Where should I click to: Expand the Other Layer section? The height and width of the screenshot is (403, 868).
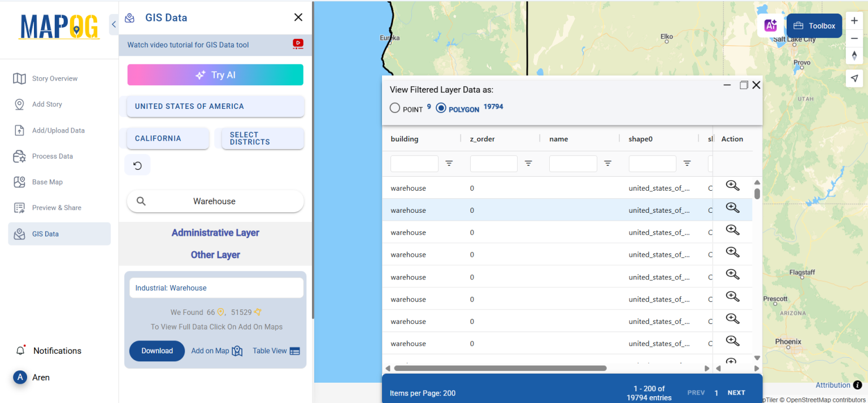(x=215, y=255)
